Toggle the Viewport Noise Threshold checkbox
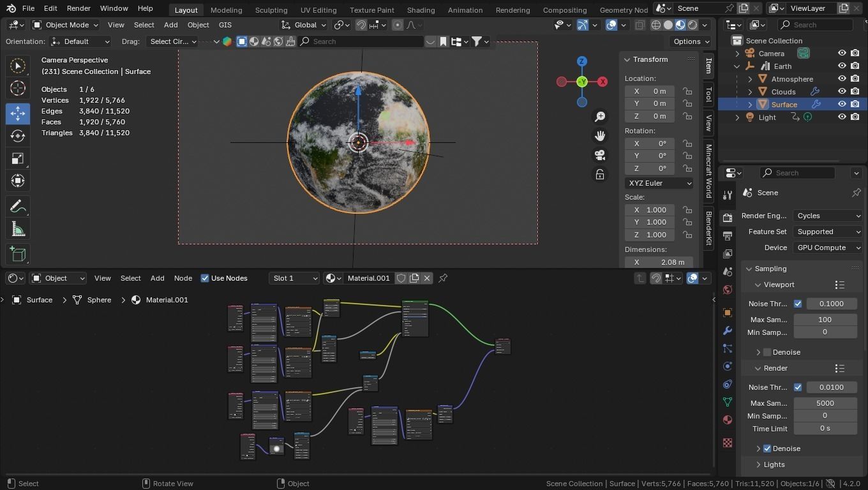Viewport: 868px width, 490px height. coord(798,304)
